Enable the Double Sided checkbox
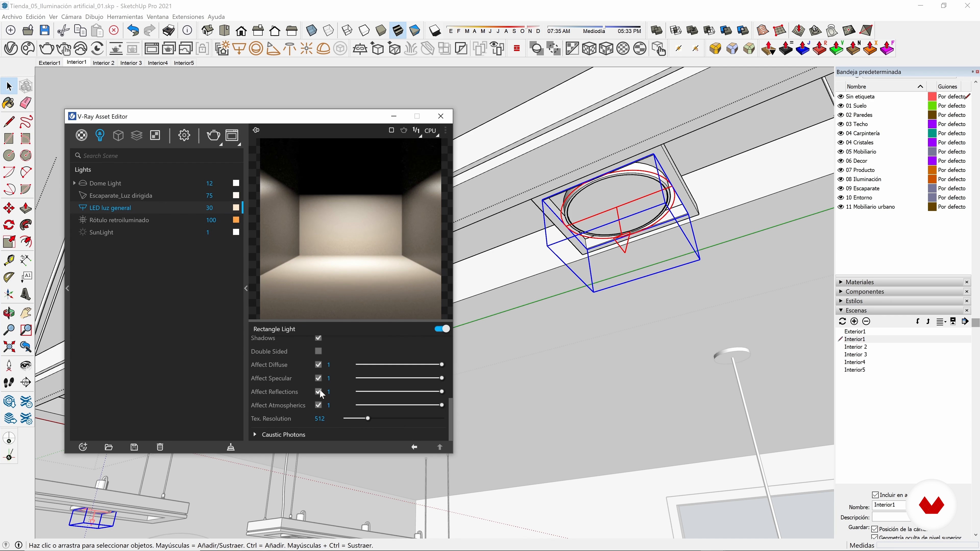Screen dimensions: 980x551 point(318,351)
